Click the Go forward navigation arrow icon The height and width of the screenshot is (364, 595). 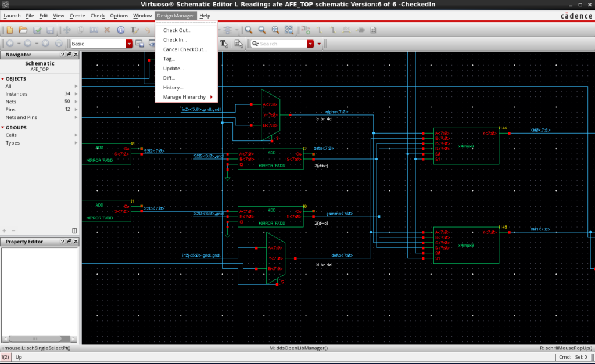click(28, 44)
